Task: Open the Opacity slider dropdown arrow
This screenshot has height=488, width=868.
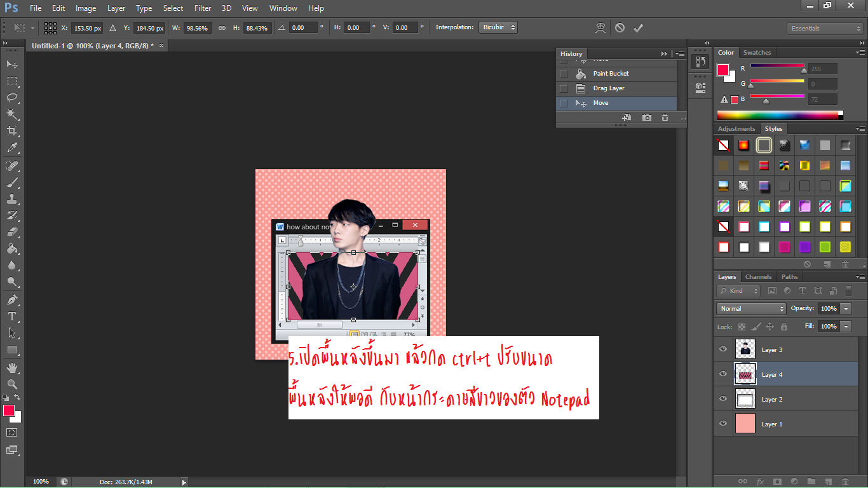Action: pyautogui.click(x=846, y=309)
